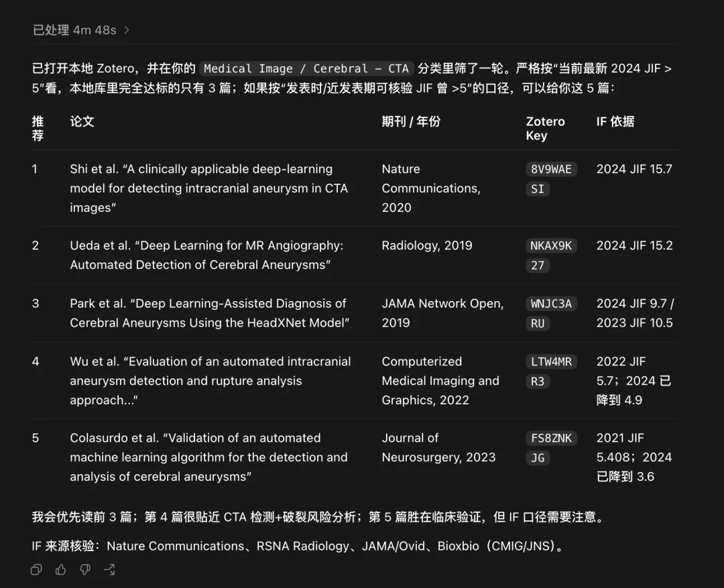Click the Wu et al. paper title
Image resolution: width=724 pixels, height=588 pixels.
pyautogui.click(x=210, y=381)
